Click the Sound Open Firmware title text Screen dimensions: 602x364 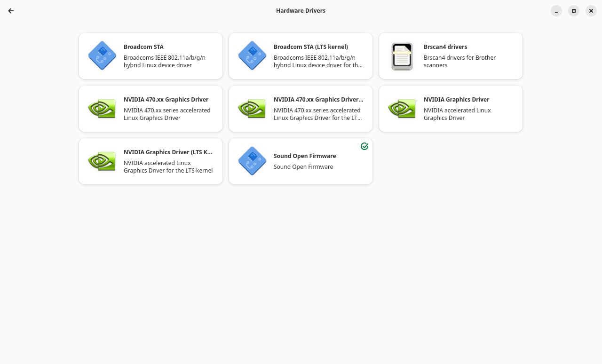point(305,156)
